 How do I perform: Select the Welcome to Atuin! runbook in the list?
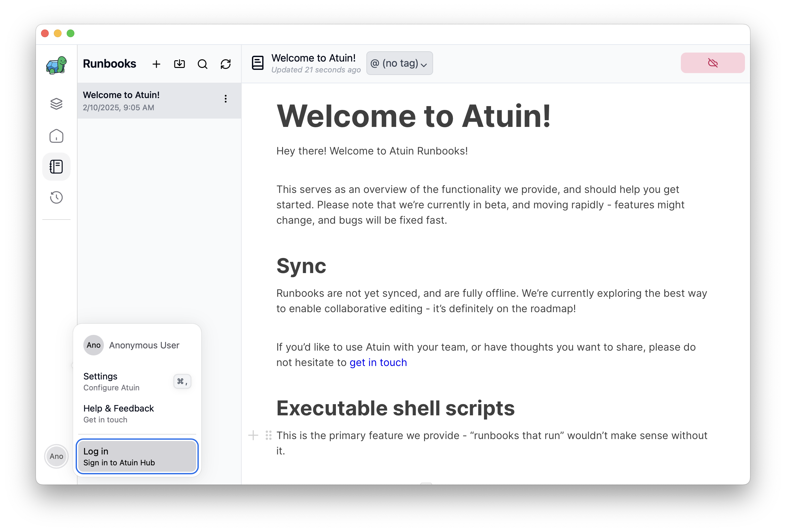coord(159,101)
